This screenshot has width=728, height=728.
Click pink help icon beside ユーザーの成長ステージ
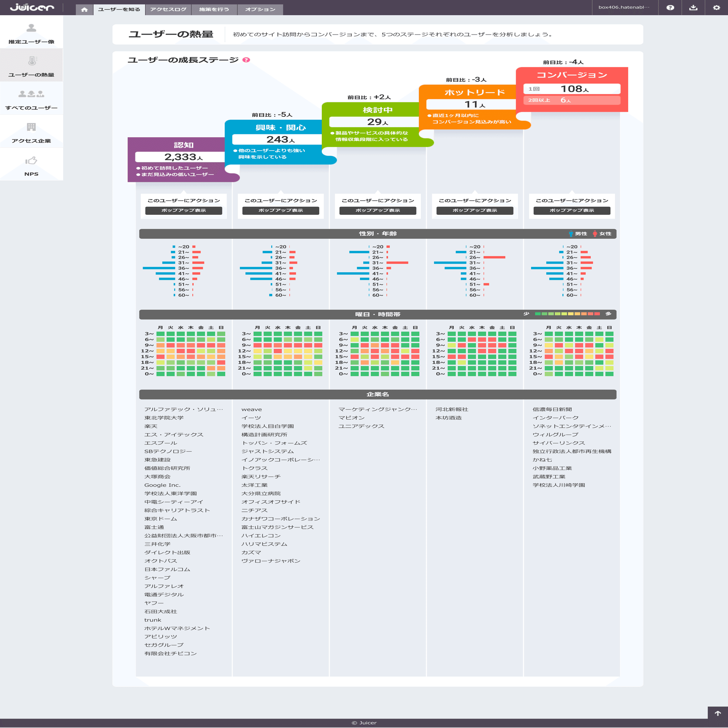[246, 60]
